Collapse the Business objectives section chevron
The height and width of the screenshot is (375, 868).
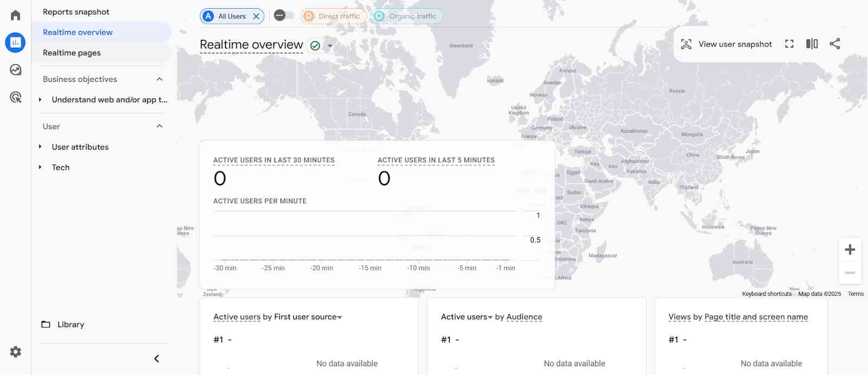click(x=159, y=79)
